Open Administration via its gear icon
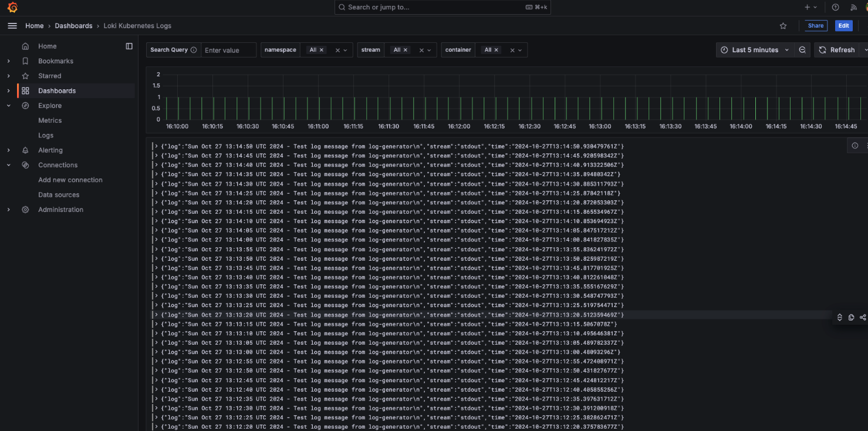This screenshot has width=868, height=431. (x=25, y=210)
